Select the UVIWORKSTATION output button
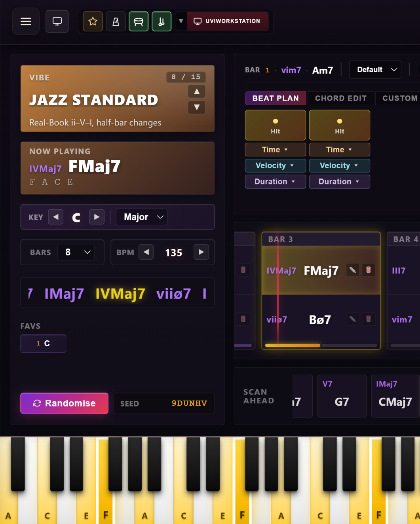 click(x=227, y=21)
